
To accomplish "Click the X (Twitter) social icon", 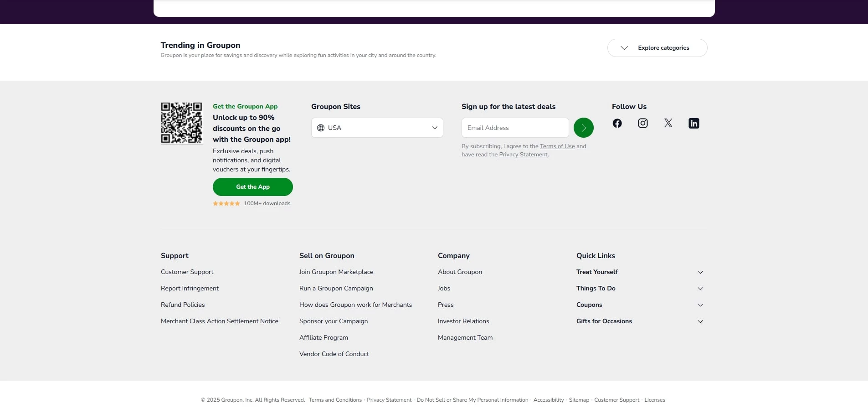I will 668,123.
